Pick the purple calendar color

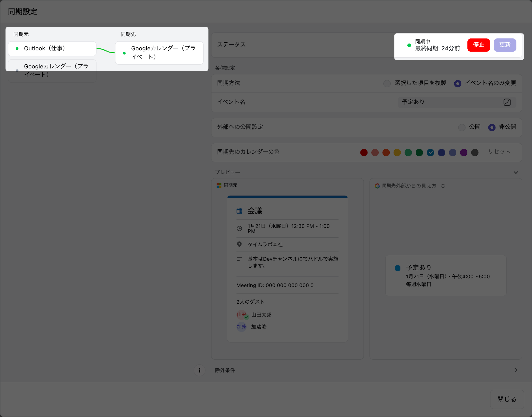point(464,153)
